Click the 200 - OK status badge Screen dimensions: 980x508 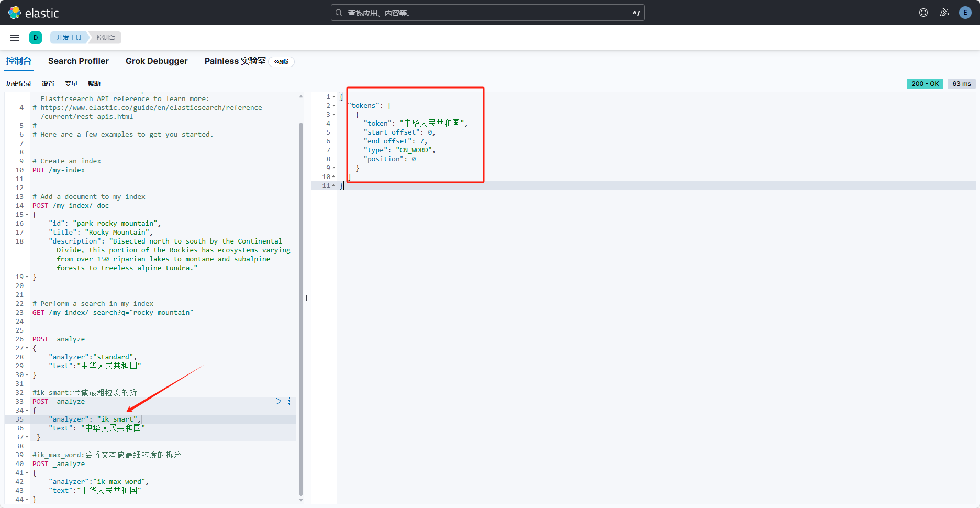coord(925,84)
